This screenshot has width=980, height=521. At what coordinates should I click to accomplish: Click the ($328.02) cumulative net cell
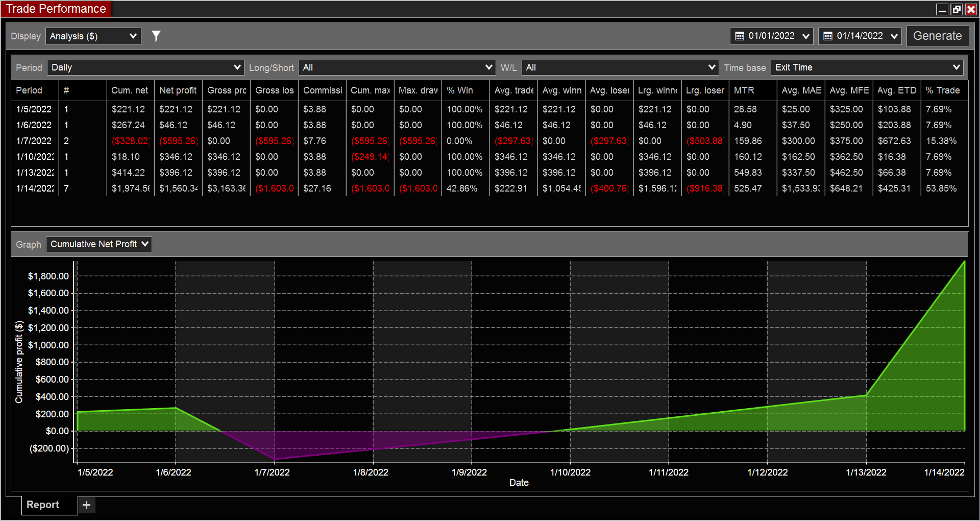click(x=131, y=141)
